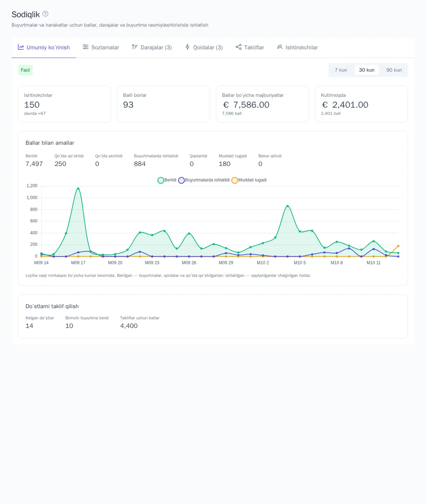Click the Faol status badge

(25, 70)
